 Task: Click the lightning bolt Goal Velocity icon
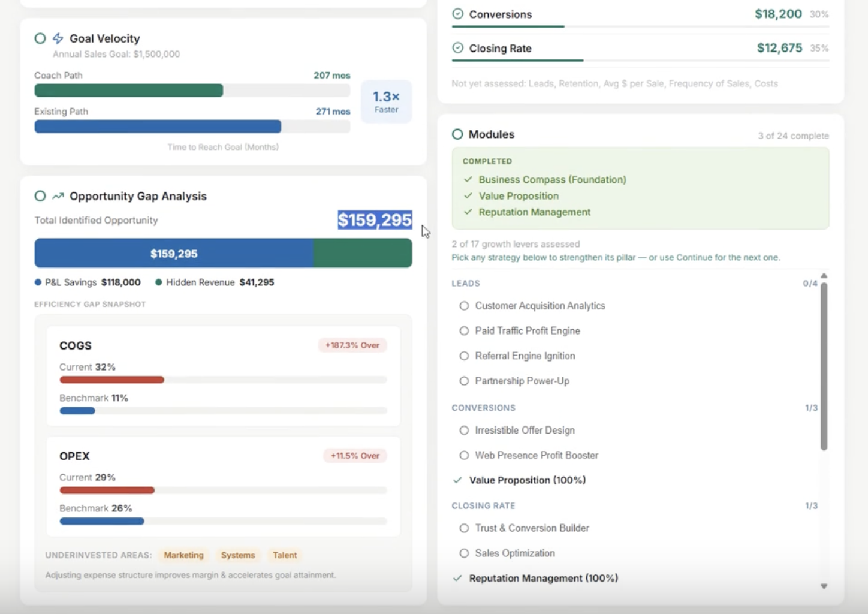pos(58,38)
